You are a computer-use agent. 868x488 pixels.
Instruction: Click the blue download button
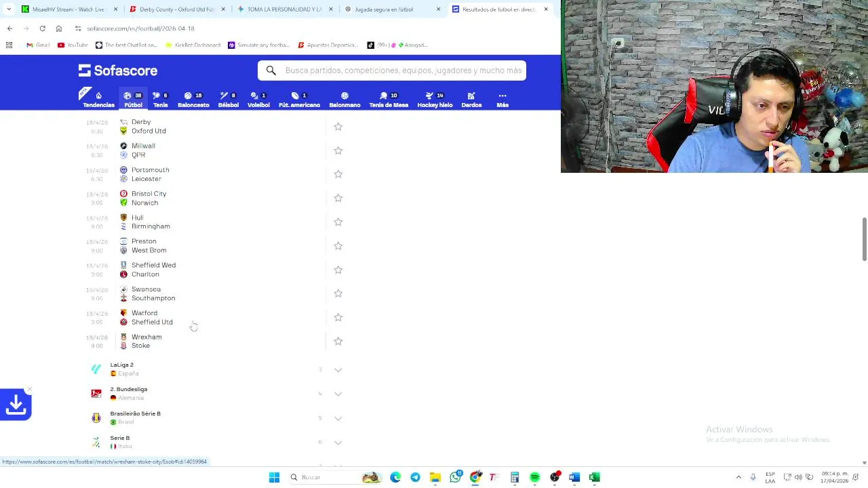(16, 405)
